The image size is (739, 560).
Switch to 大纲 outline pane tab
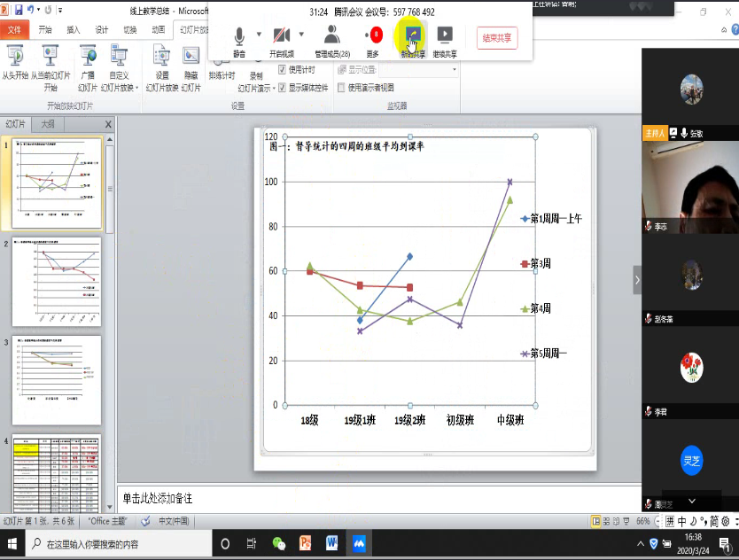[x=48, y=124]
